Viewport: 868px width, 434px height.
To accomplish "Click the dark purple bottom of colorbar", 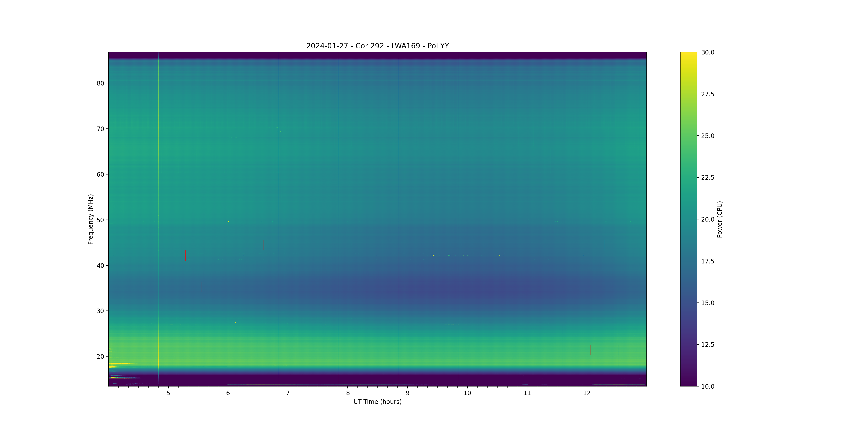I will [688, 382].
